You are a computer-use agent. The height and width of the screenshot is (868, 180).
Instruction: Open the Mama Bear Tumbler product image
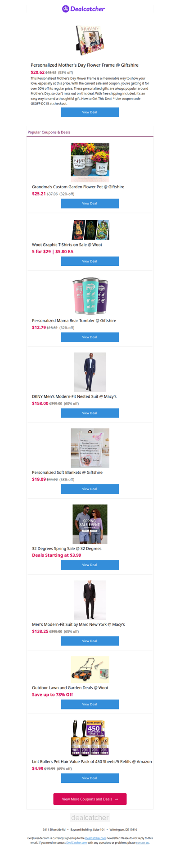coord(90,296)
